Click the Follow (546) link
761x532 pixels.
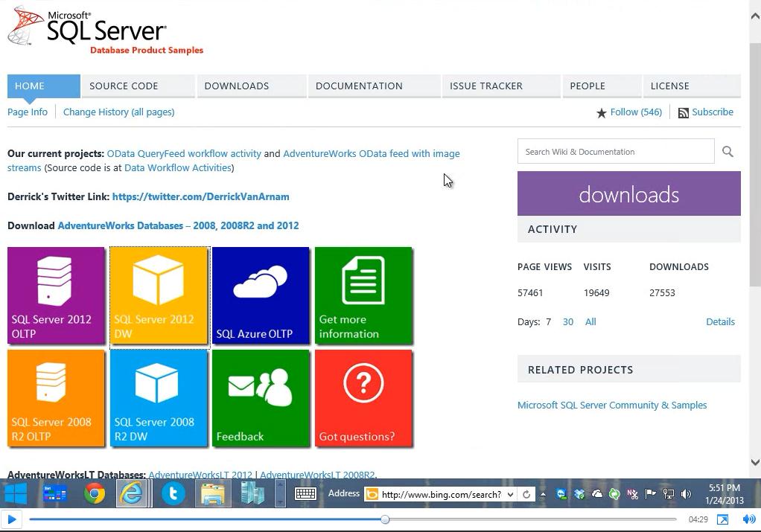[636, 112]
